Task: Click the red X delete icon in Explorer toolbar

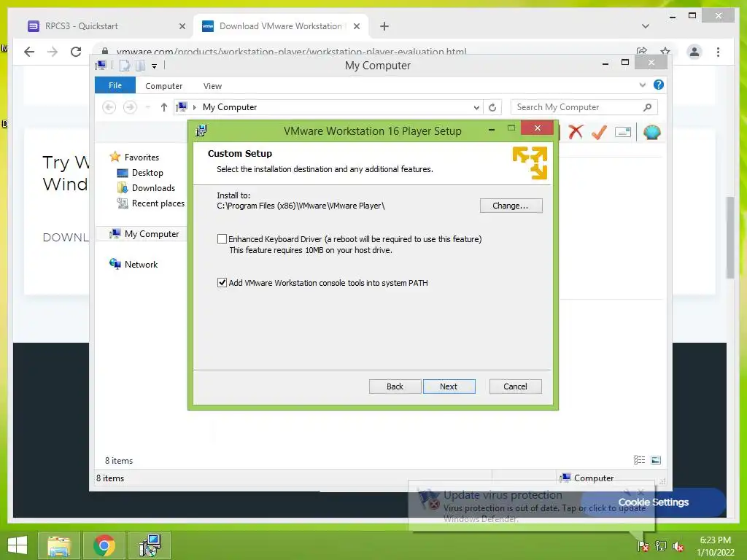Action: [x=576, y=131]
